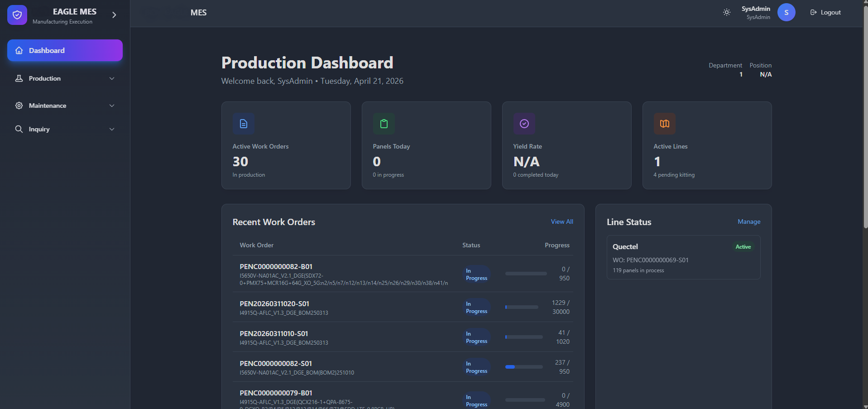Open work order PENC0000000082-S01
This screenshot has width=868, height=409.
pos(276,364)
